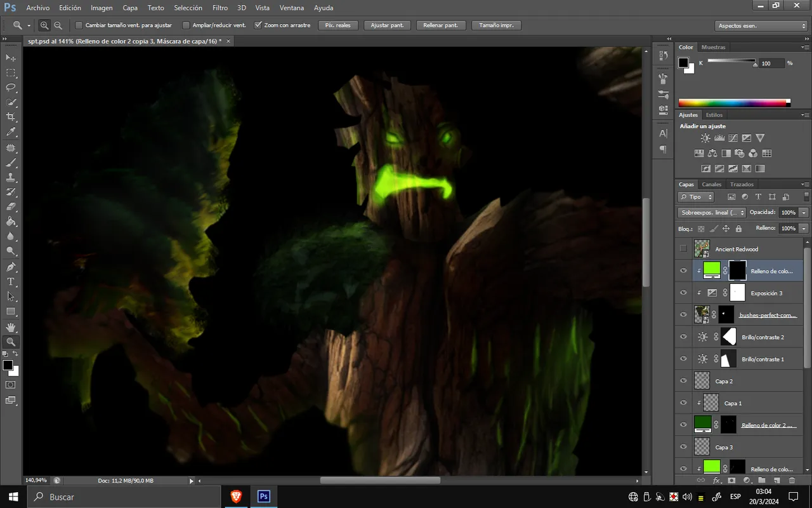Open the History panel icon in dock
Screen dimensions: 812x508
click(x=663, y=55)
